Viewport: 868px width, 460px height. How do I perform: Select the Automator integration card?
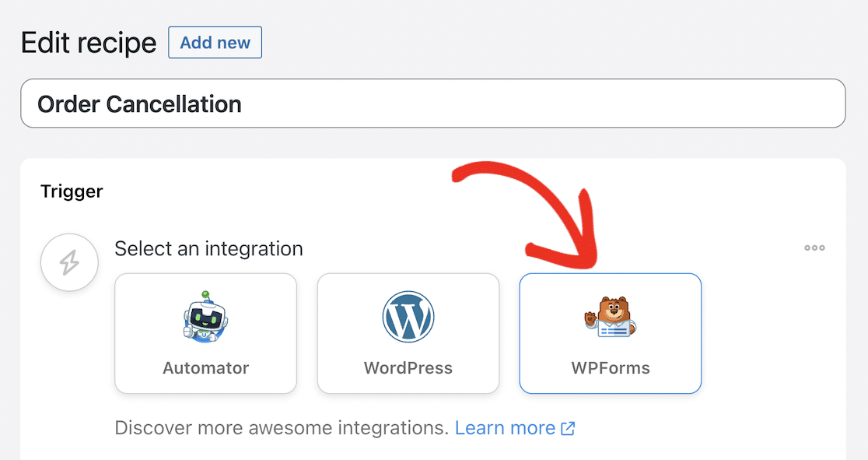tap(205, 333)
